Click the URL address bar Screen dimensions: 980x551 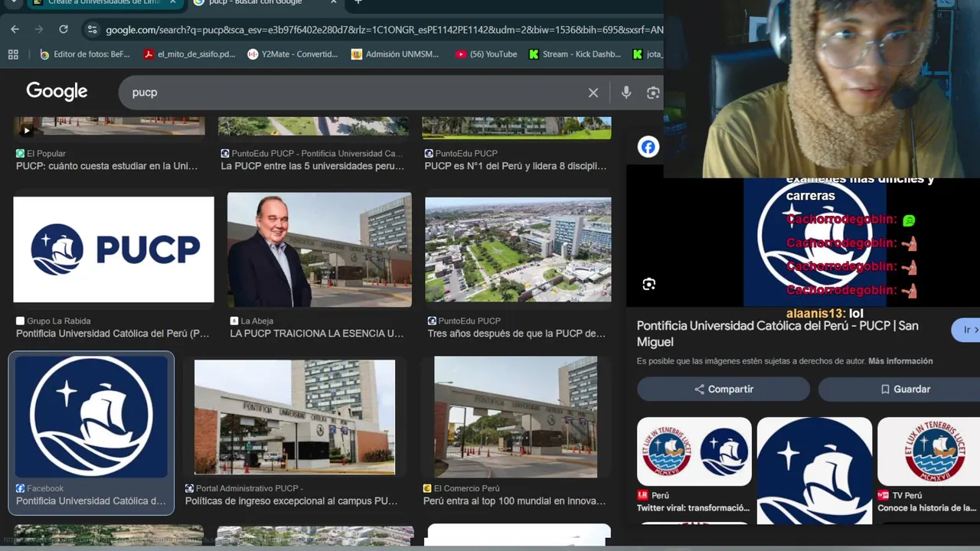click(x=383, y=30)
